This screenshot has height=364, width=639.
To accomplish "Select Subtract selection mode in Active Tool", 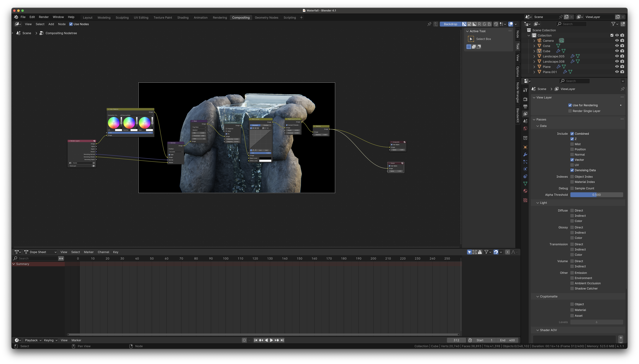I will point(479,47).
